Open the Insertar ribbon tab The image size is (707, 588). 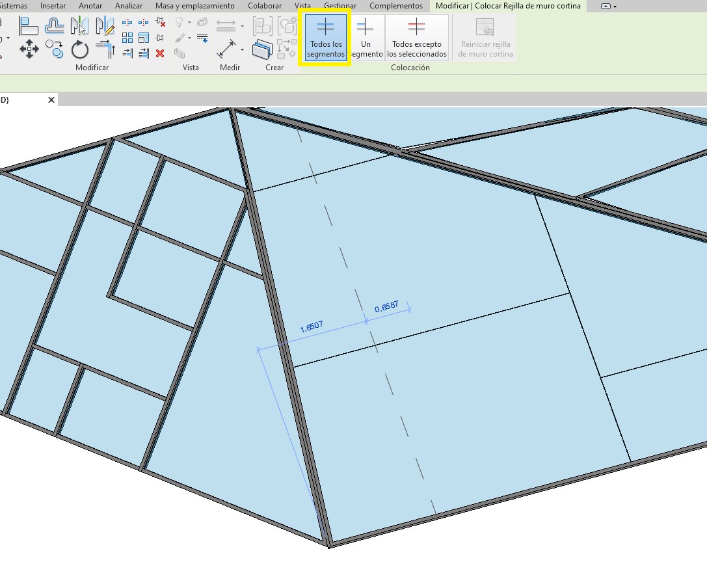[53, 6]
